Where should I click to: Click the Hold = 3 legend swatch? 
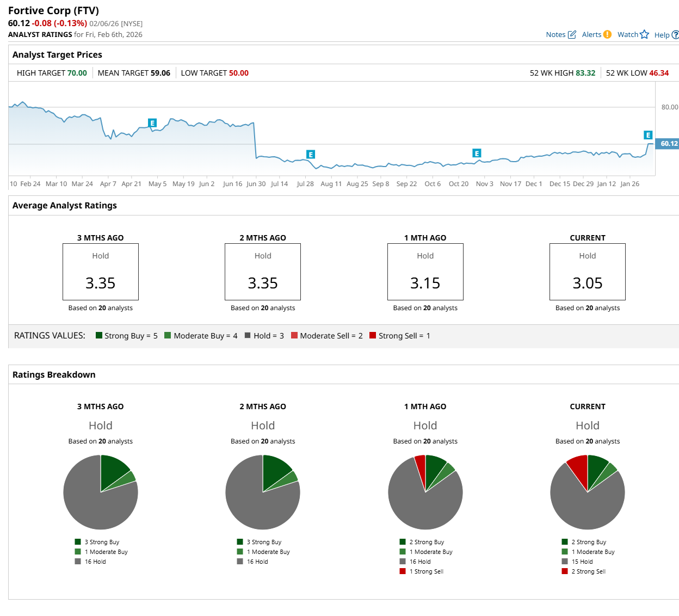pyautogui.click(x=248, y=335)
